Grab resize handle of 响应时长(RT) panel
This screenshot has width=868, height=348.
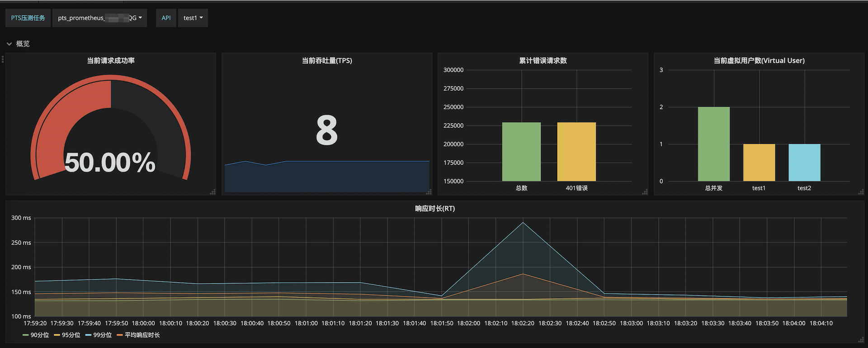pyautogui.click(x=861, y=340)
